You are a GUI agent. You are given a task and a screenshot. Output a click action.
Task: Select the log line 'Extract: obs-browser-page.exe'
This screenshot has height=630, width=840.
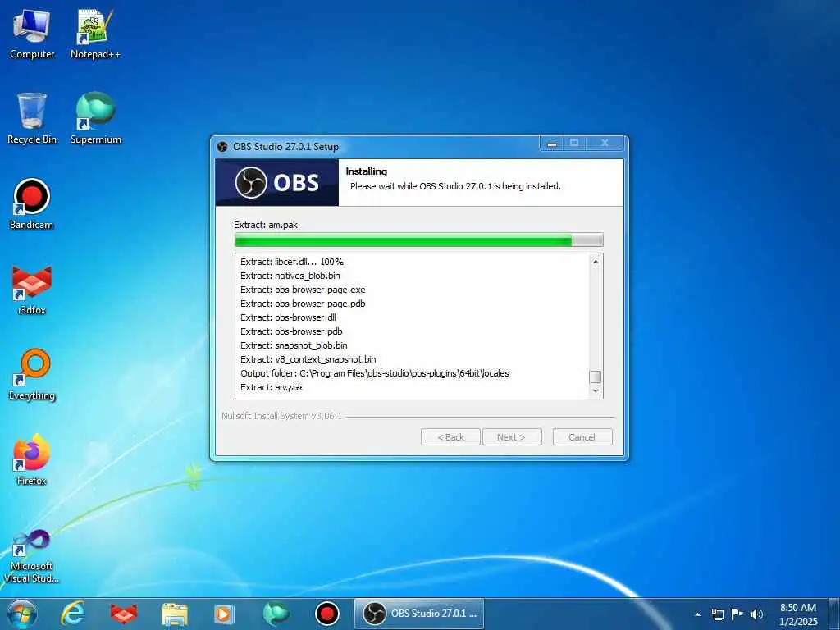pyautogui.click(x=303, y=290)
